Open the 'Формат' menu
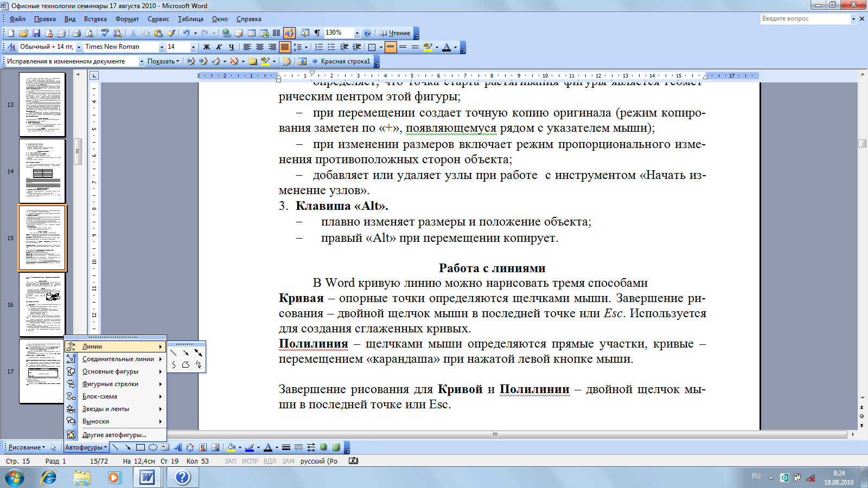The image size is (868, 488). tap(127, 19)
